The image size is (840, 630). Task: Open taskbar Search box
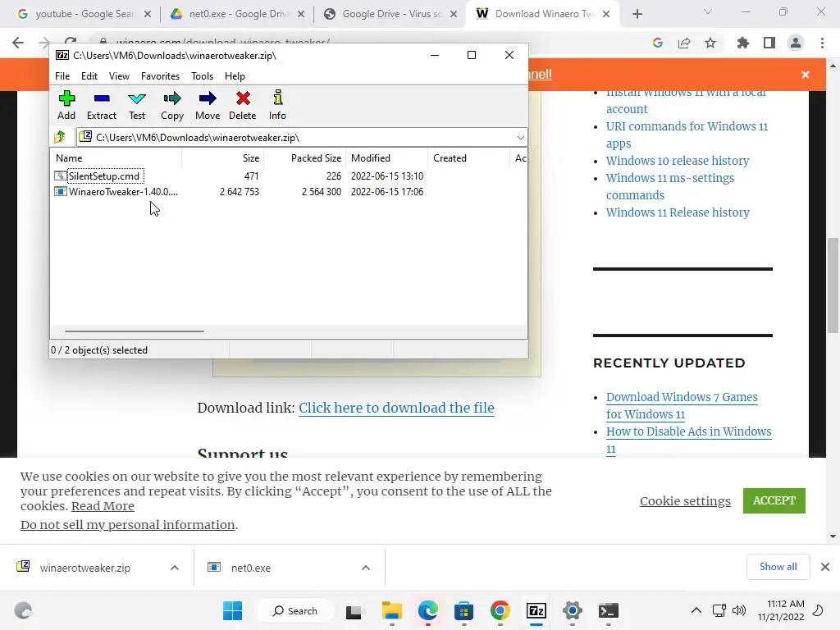pos(294,610)
